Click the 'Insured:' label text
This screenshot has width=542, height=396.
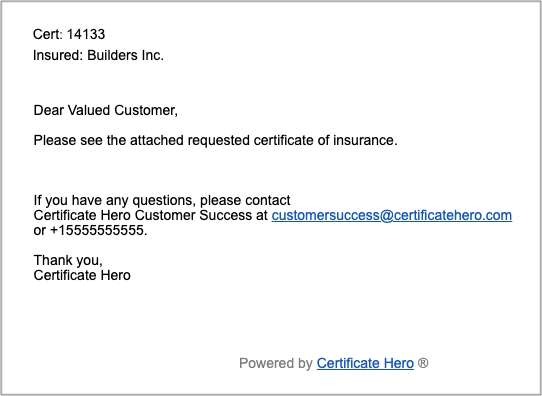pyautogui.click(x=58, y=55)
